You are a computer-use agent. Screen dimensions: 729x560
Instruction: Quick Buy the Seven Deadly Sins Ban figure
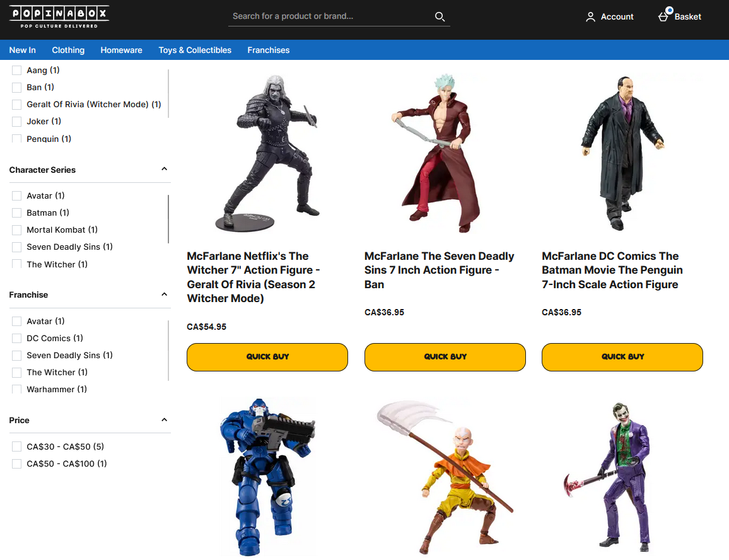pyautogui.click(x=445, y=357)
